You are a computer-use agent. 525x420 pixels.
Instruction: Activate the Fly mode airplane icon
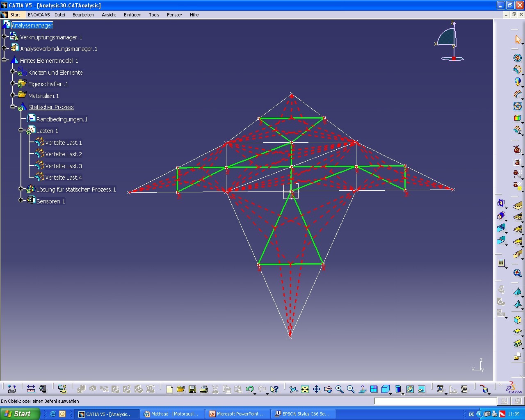293,389
